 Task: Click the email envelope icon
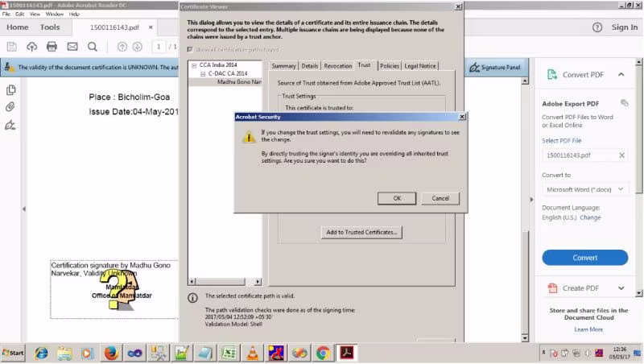point(72,47)
